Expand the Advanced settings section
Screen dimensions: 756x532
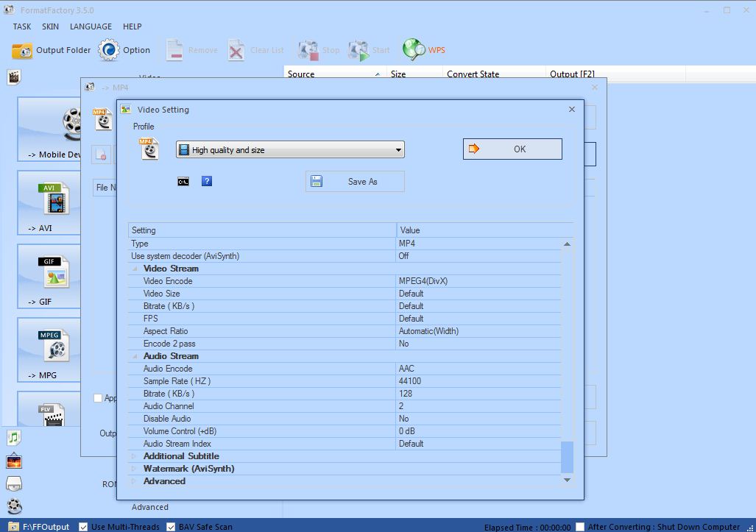click(x=134, y=481)
